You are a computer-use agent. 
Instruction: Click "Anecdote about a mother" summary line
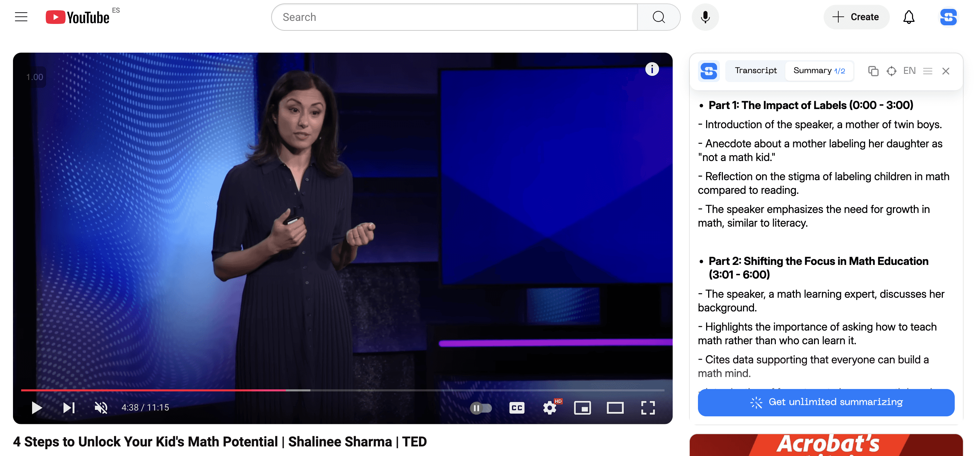point(820,150)
